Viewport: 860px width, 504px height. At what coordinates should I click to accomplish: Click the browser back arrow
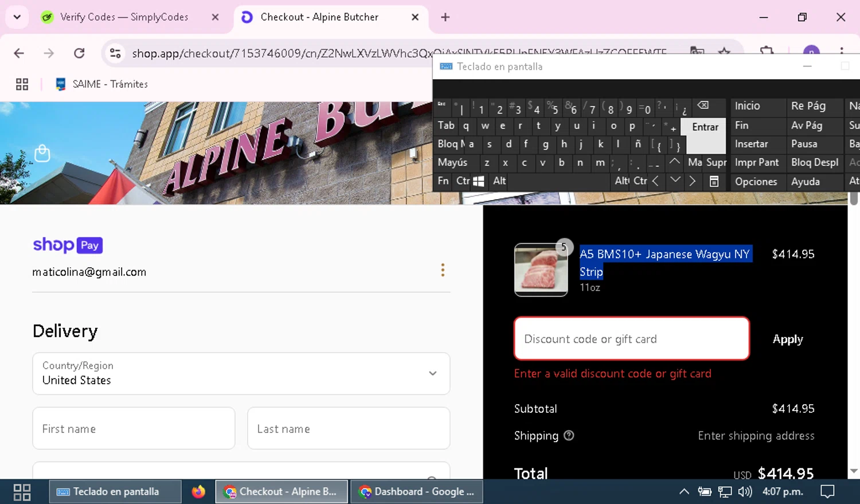(19, 53)
